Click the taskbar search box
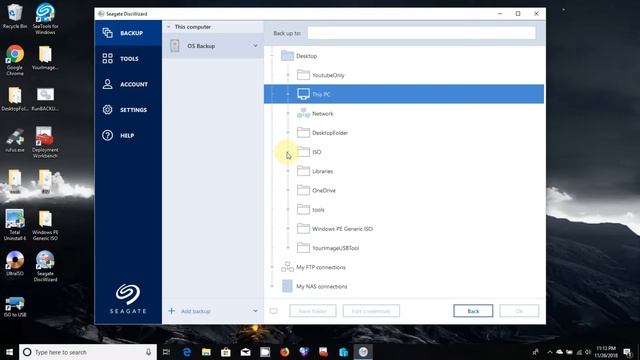This screenshot has height=360, width=640. 88,352
